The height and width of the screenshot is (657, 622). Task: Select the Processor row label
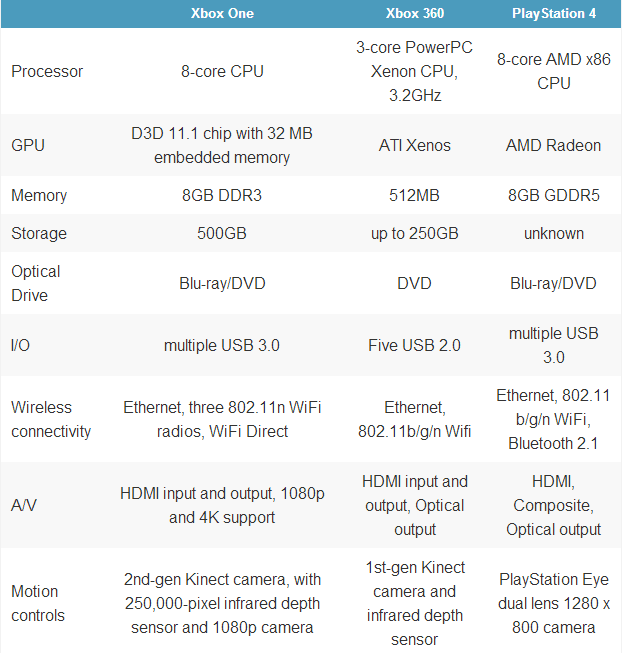47,71
